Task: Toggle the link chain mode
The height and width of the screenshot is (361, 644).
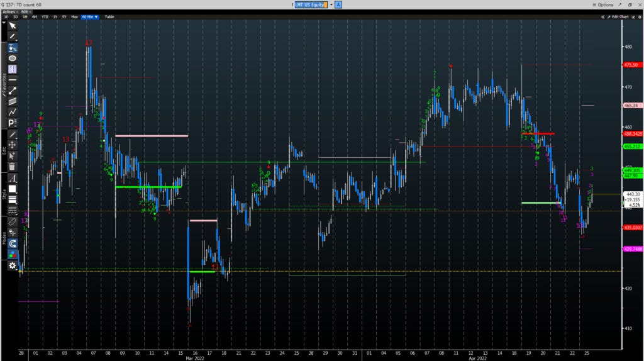Action: coord(13,222)
